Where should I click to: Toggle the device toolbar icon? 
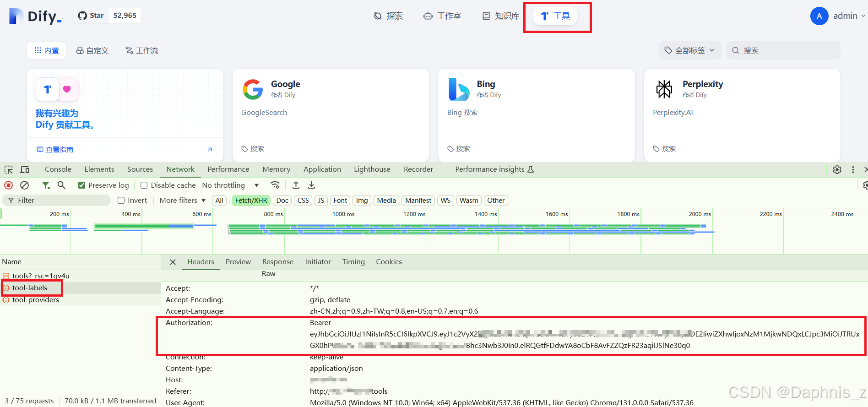coord(25,170)
